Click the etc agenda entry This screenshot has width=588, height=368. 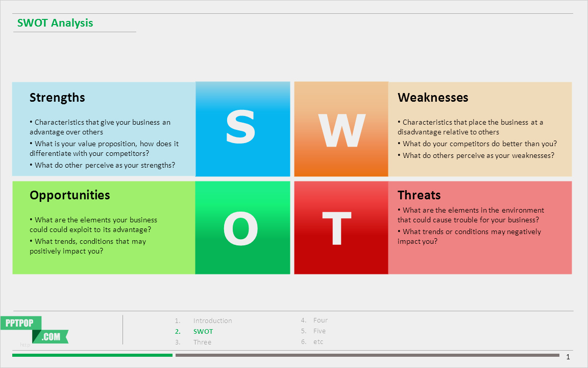coord(318,342)
